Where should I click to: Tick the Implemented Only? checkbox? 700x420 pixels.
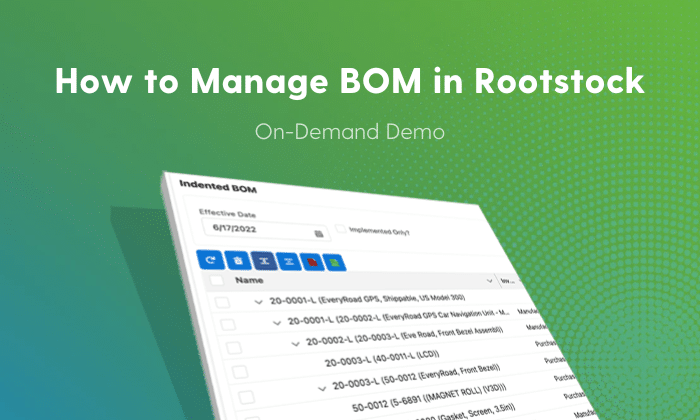(x=341, y=229)
